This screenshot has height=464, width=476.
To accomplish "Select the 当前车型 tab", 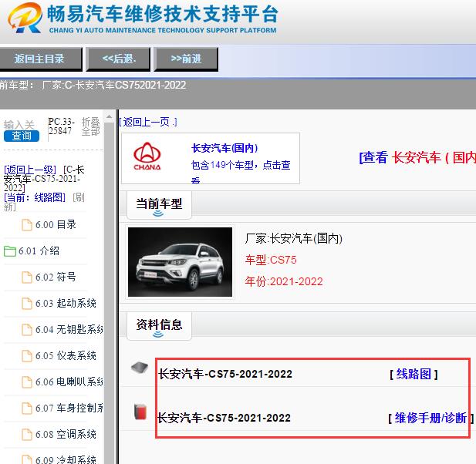I will click(159, 204).
